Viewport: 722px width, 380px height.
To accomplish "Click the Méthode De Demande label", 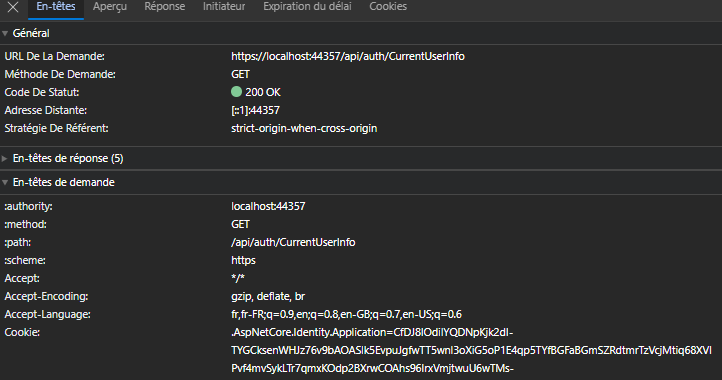I will 60,74.
